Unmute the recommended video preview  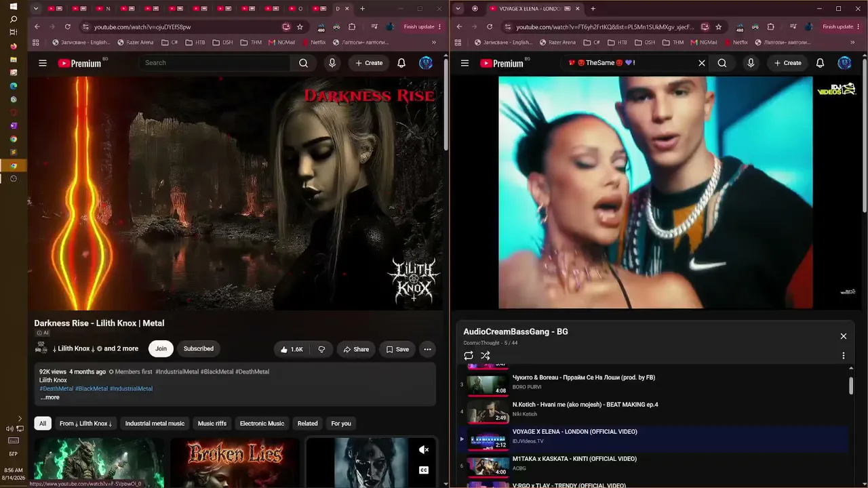point(424,449)
